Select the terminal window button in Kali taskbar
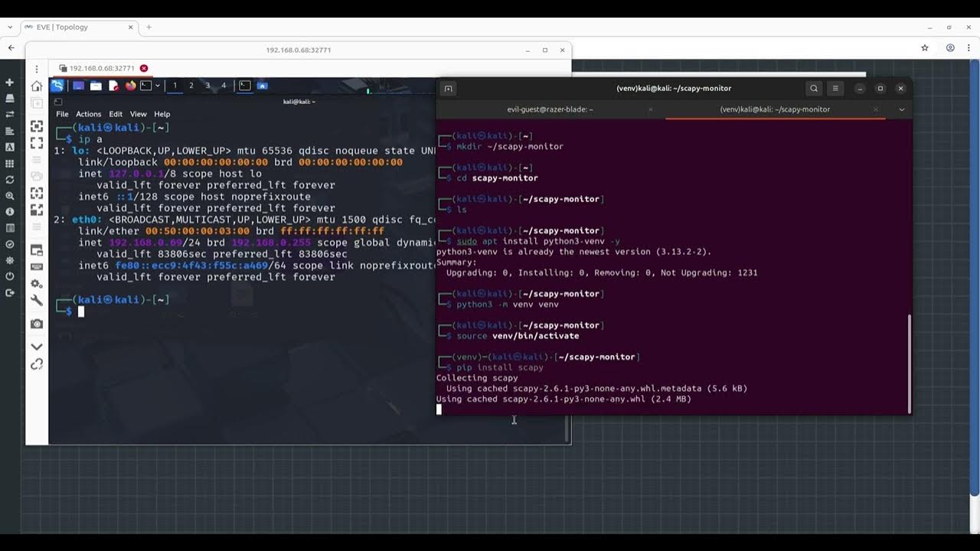Viewport: 980px width, 551px height. (245, 86)
